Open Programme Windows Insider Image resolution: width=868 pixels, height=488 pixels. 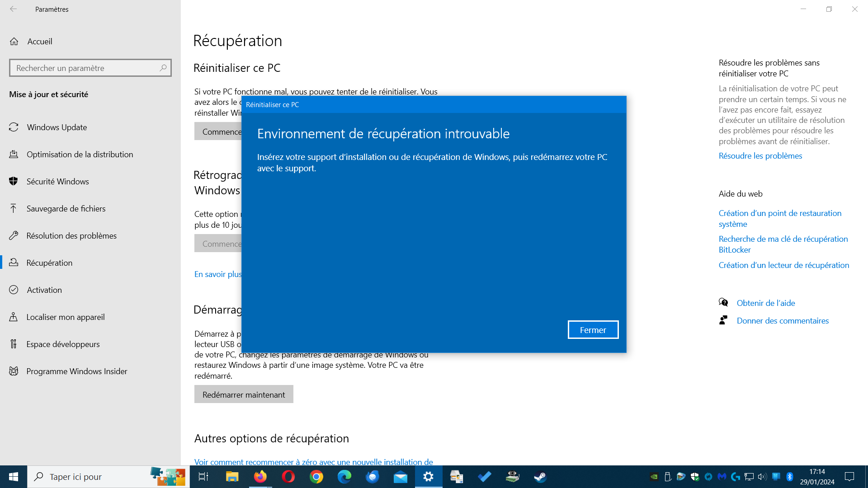76,371
